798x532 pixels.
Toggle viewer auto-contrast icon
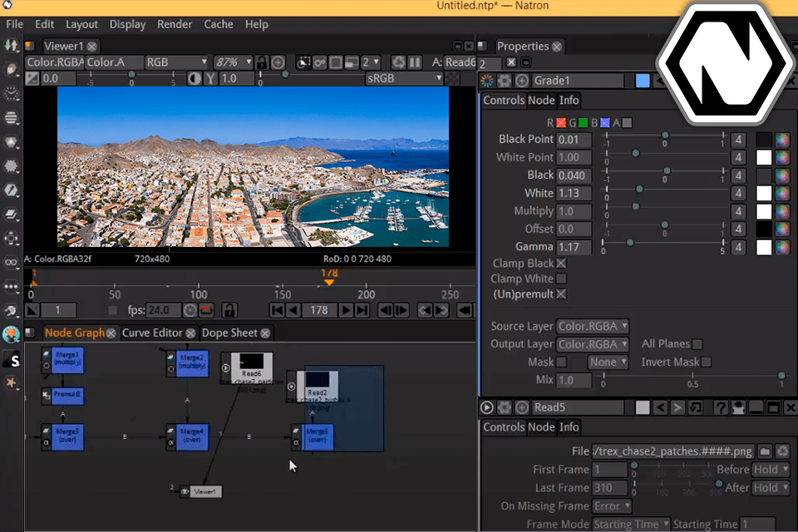[195, 78]
